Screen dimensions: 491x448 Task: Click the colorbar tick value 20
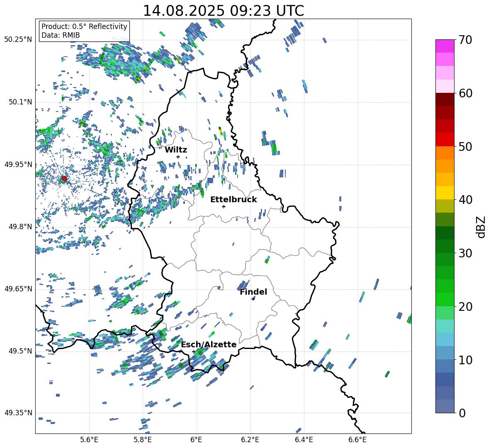click(x=465, y=306)
